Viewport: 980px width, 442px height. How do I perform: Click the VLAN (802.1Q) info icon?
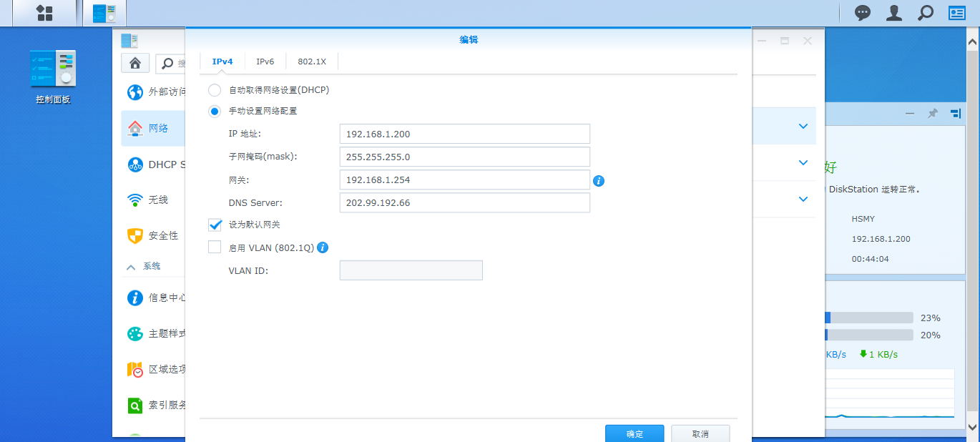coord(323,247)
